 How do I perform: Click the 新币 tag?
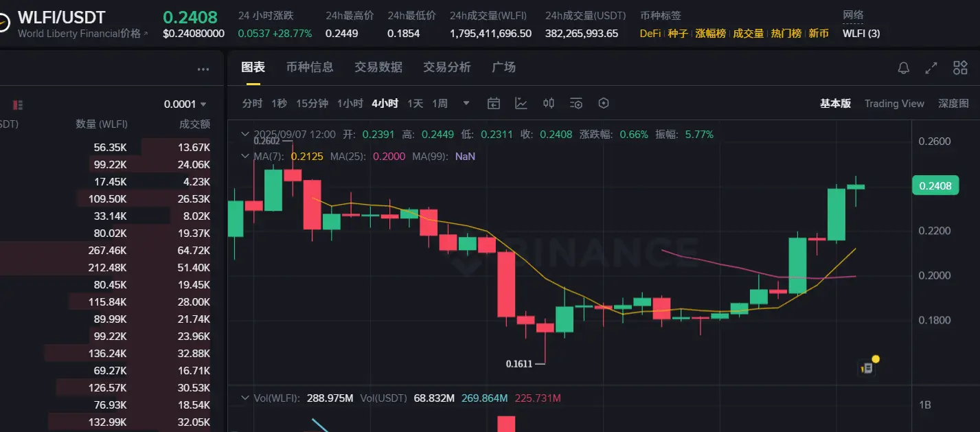pos(818,33)
